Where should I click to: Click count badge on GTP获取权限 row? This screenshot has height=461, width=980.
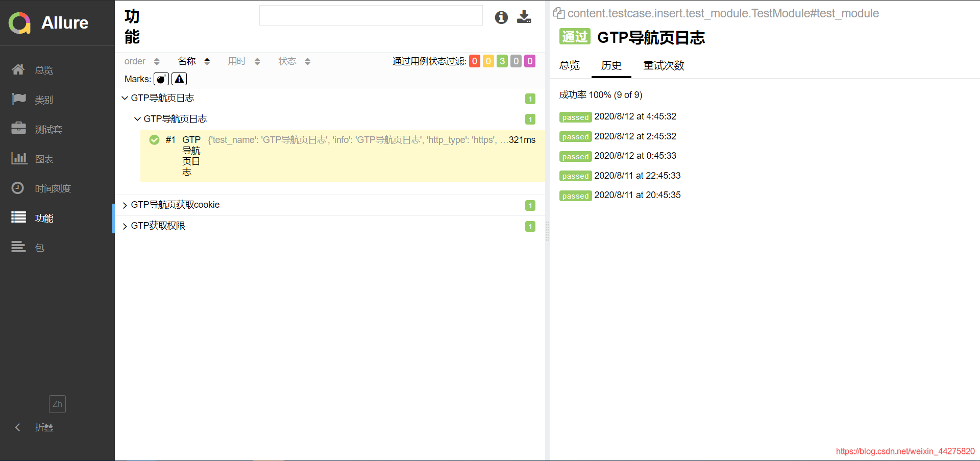530,227
